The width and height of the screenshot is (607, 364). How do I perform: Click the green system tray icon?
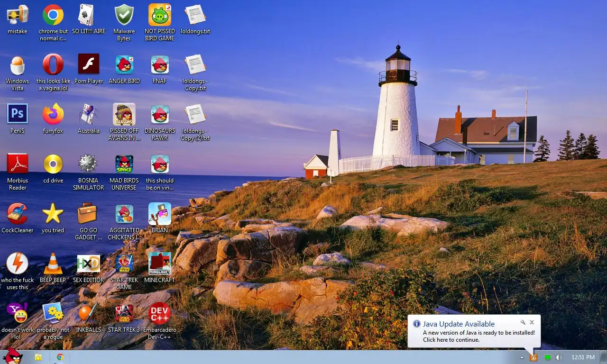[x=547, y=357]
